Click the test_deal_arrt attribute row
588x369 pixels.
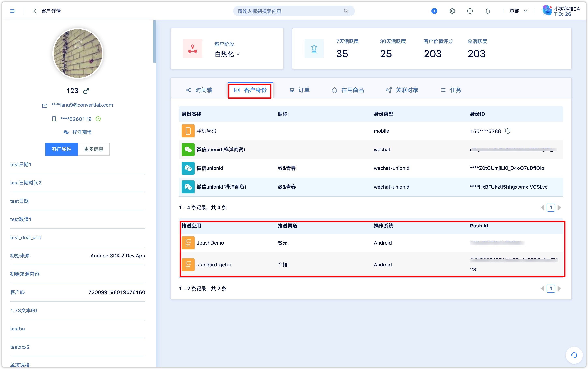point(78,238)
